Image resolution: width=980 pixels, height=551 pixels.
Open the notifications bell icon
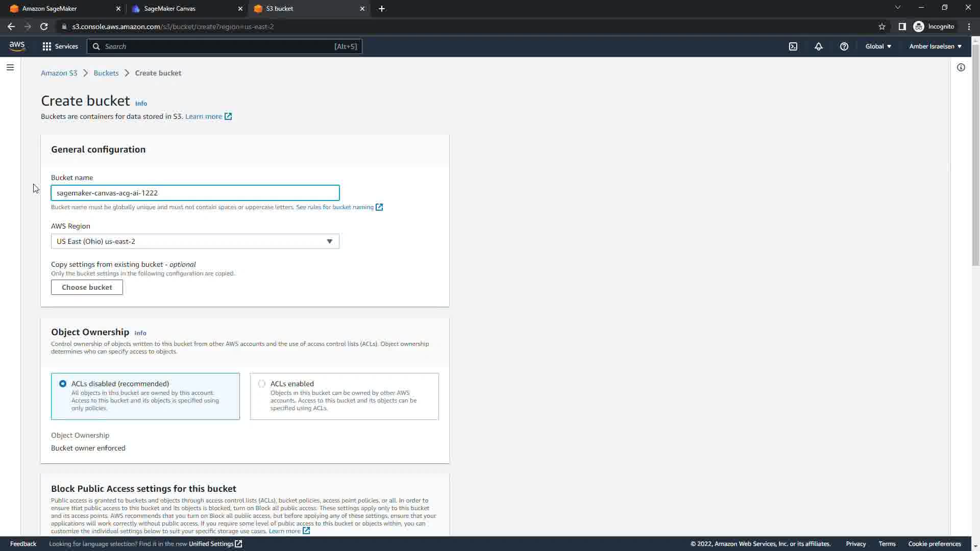[x=818, y=46]
